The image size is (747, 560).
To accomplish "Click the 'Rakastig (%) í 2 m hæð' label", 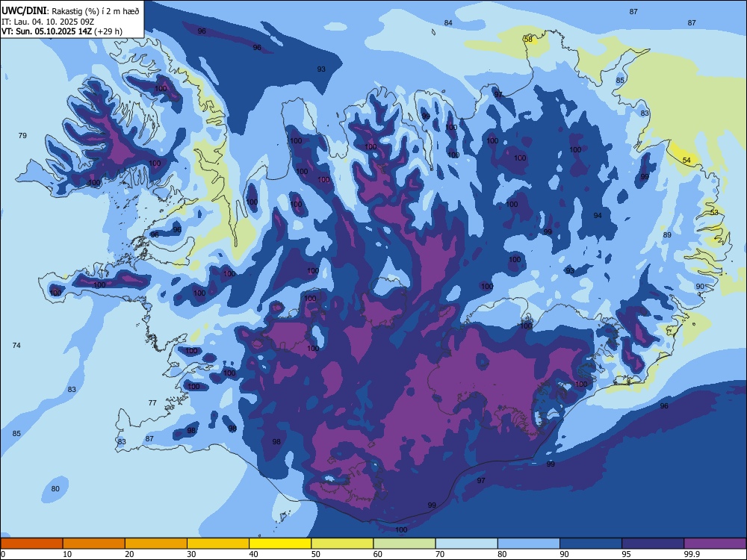I will pyautogui.click(x=96, y=11).
